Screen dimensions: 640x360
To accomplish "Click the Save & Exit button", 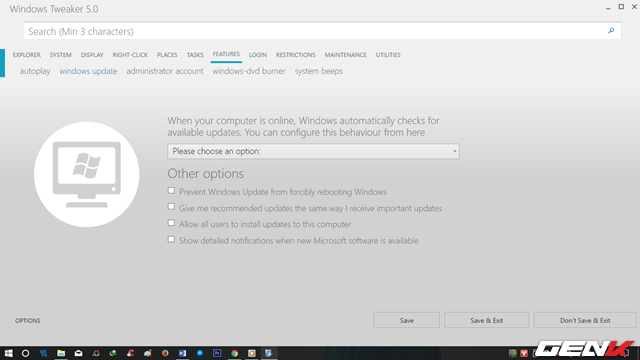I will tap(487, 320).
